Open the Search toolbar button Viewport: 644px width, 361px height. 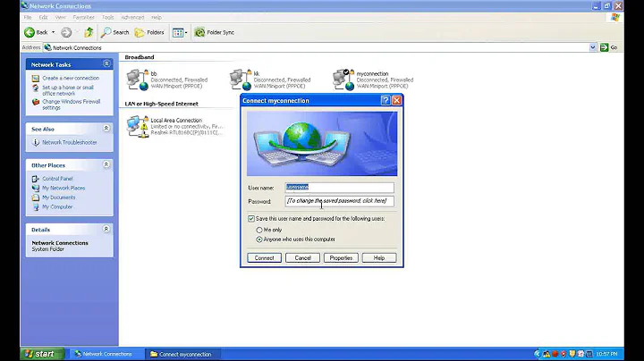[115, 32]
